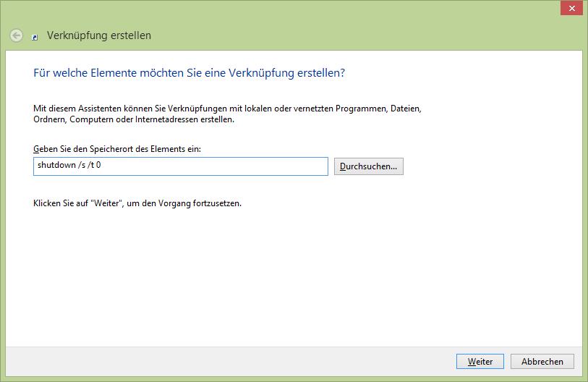Viewport: 588px width, 382px height.
Task: Click the shortcut icon beside the title
Action: (x=35, y=37)
